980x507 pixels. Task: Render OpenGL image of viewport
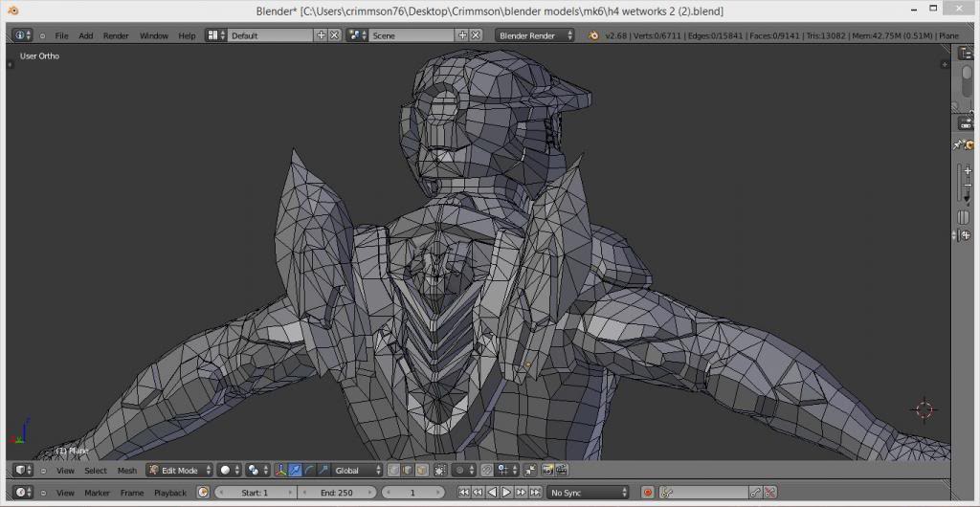547,470
